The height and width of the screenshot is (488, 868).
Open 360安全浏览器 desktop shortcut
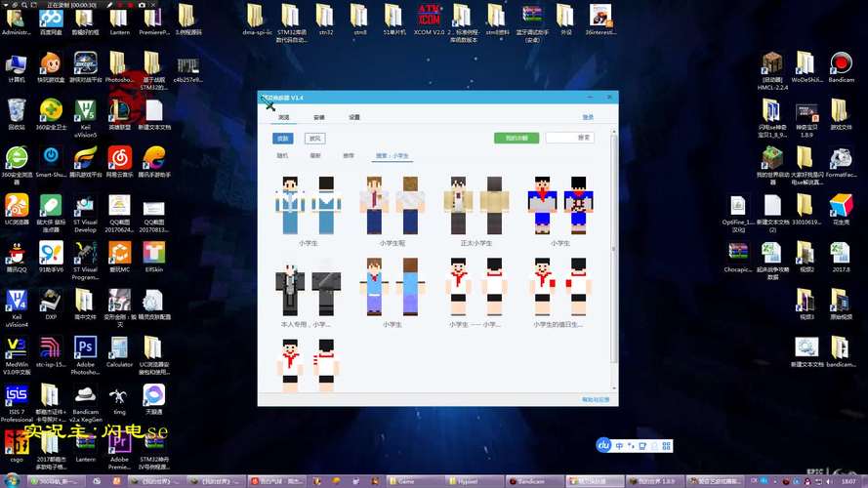pyautogui.click(x=16, y=165)
